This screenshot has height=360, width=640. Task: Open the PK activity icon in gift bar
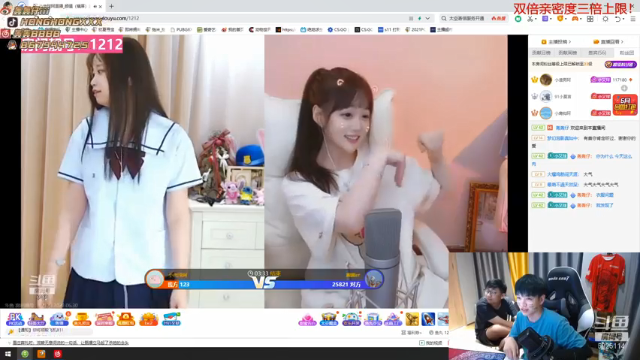pos(15,319)
